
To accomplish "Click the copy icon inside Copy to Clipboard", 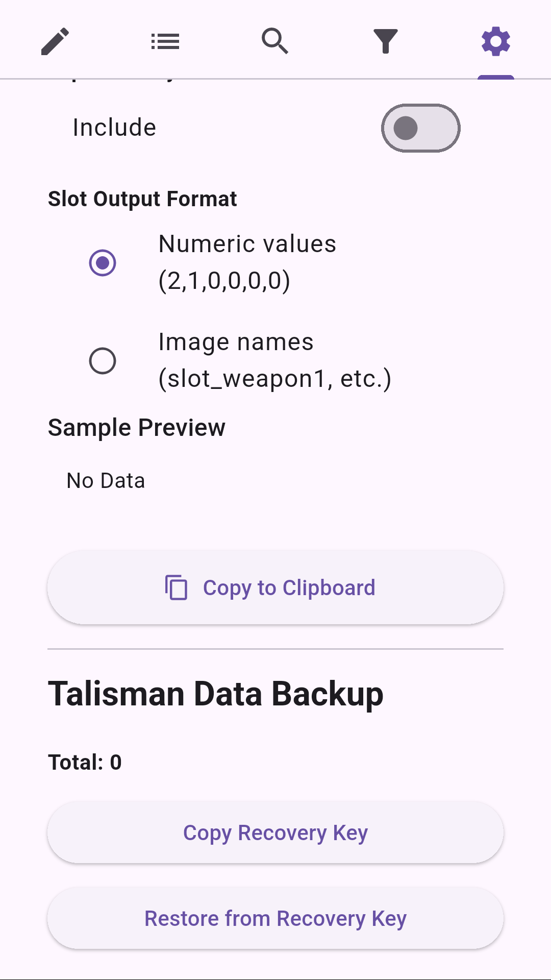I will (176, 588).
